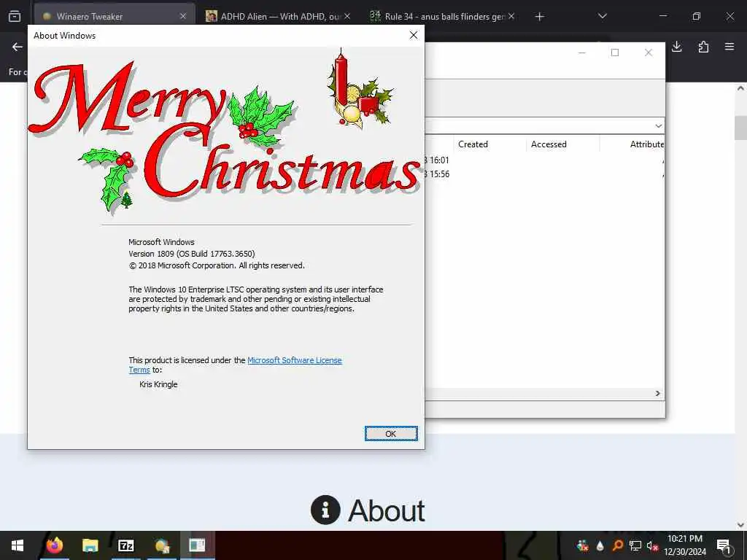The width and height of the screenshot is (747, 560).
Task: Click the multicolored tray icon with red X
Action: pyautogui.click(x=583, y=545)
